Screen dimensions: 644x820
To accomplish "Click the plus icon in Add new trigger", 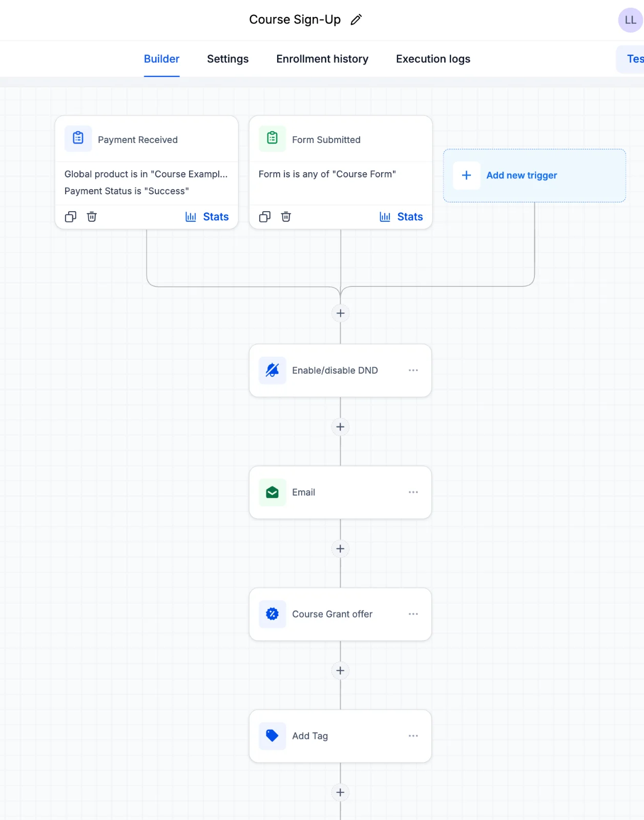I will pos(467,175).
